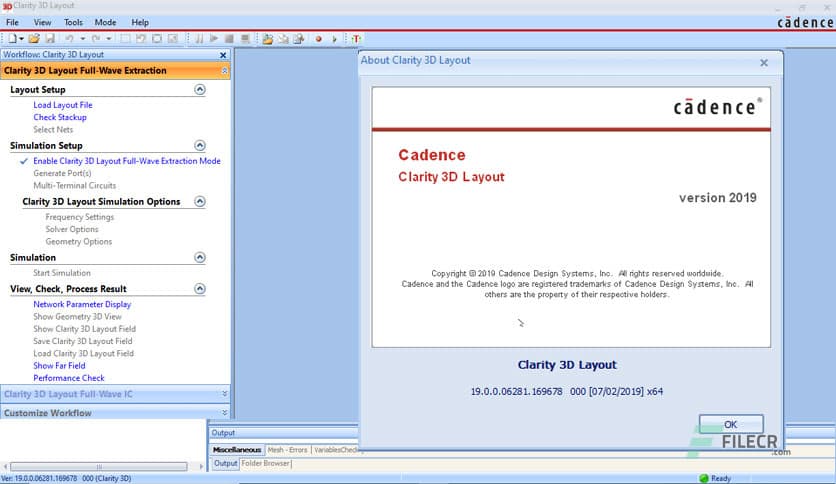This screenshot has height=484, width=836.
Task: Close the Workflow panel with its X
Action: 223,55
